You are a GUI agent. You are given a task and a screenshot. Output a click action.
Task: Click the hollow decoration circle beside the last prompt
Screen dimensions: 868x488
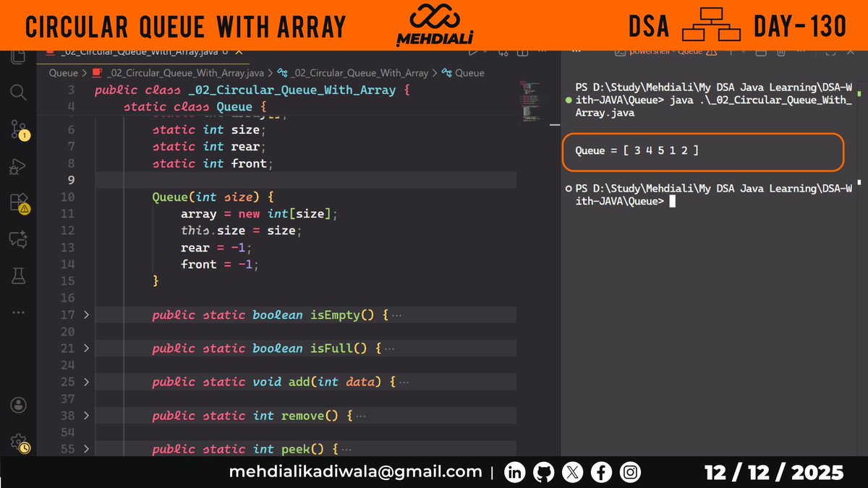tap(569, 189)
